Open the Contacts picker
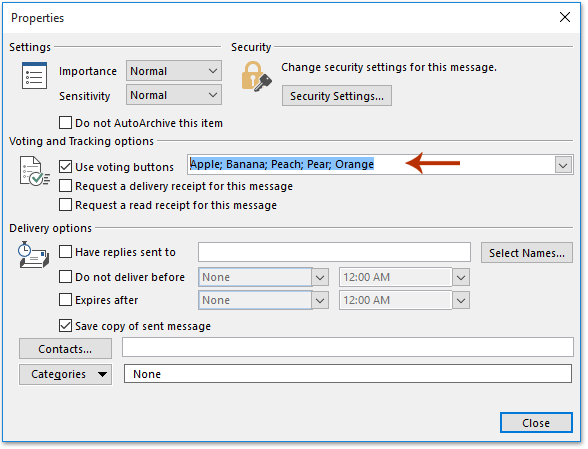588x449 pixels. point(65,349)
